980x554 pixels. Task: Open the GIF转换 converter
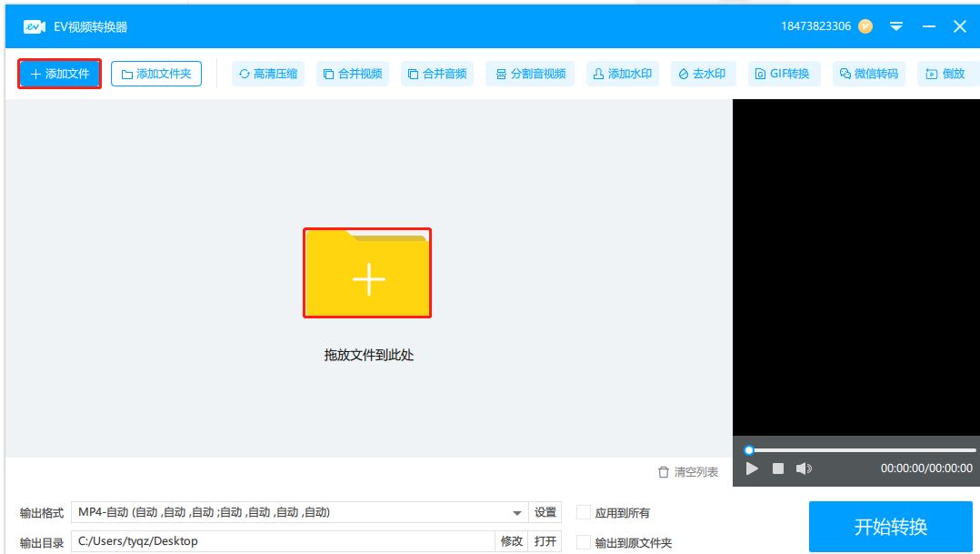click(783, 73)
